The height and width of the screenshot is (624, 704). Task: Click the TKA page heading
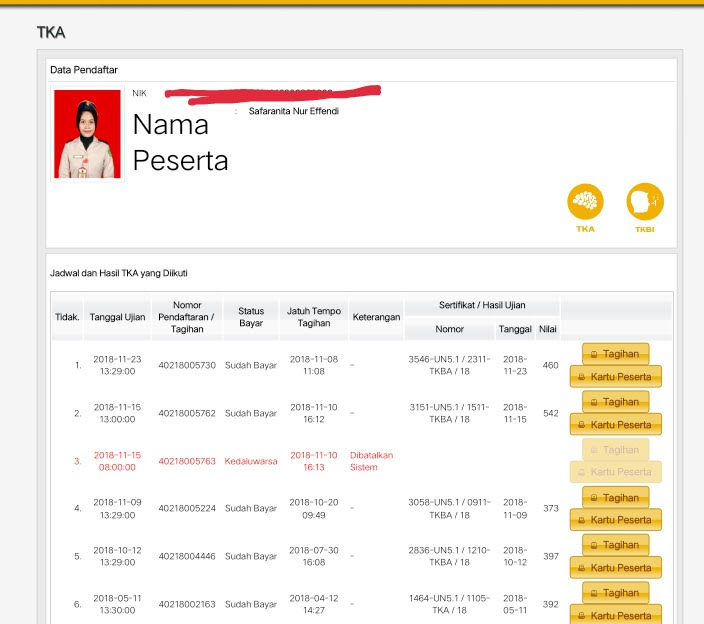point(51,32)
